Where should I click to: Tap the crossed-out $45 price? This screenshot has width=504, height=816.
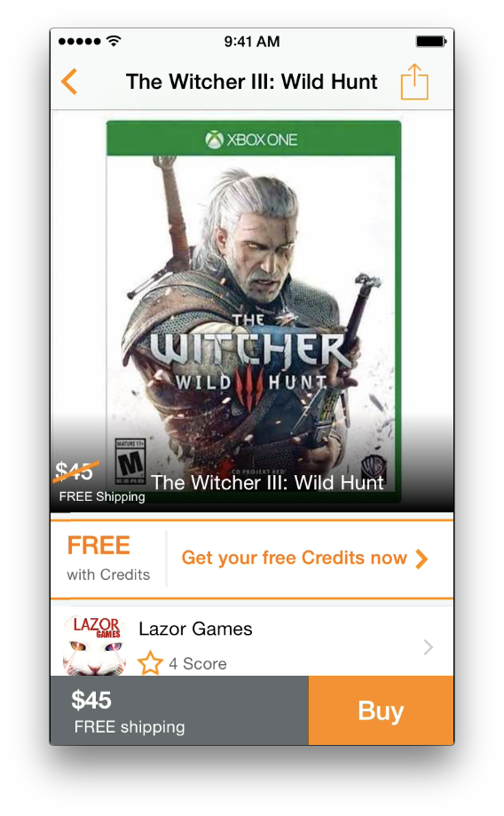pos(75,471)
